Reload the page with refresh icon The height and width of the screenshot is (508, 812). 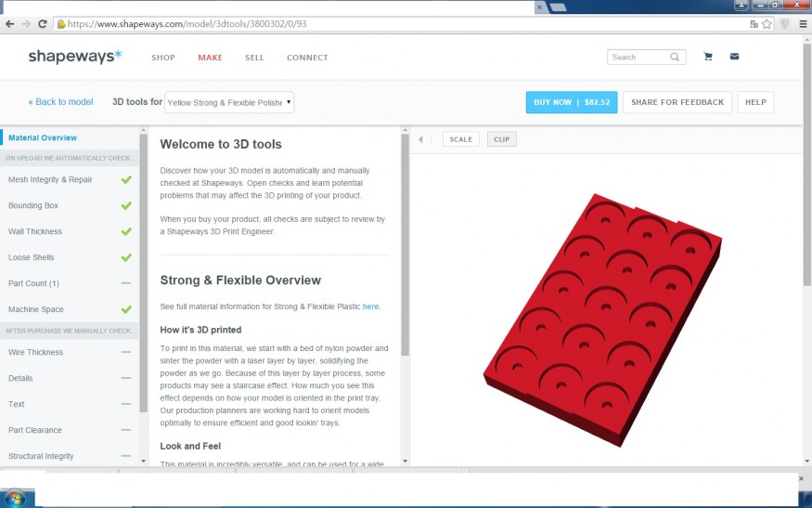point(43,24)
